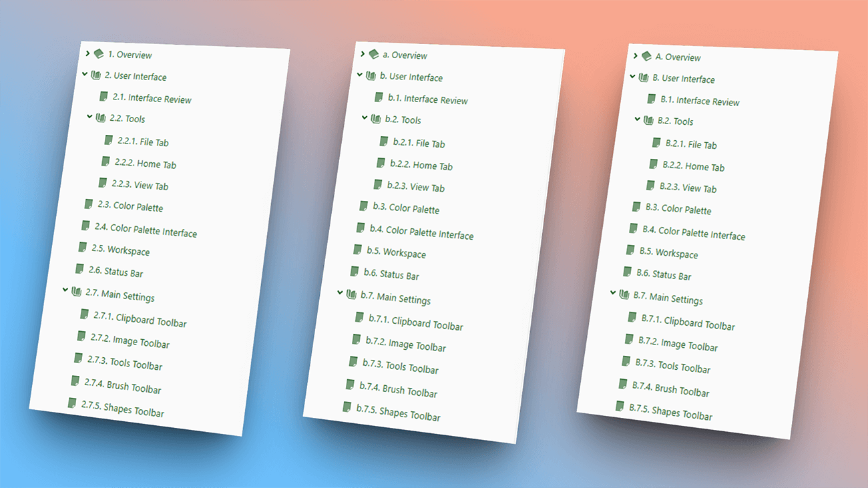
Task: Click the page icon beside "b.6. Status Bar"
Action: coord(355,271)
